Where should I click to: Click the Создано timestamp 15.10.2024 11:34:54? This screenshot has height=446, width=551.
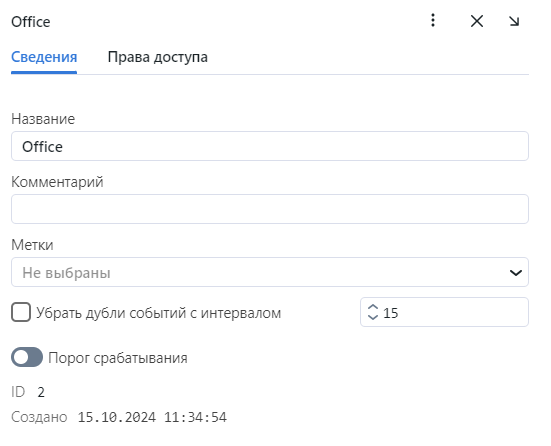coord(152,417)
